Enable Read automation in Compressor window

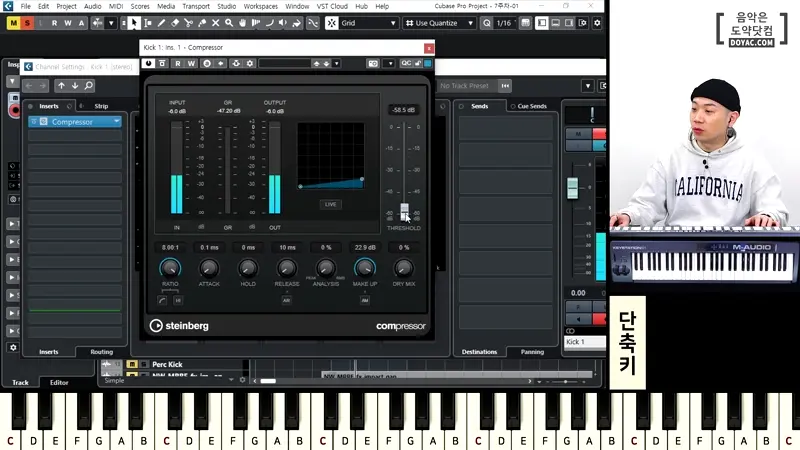pos(178,63)
